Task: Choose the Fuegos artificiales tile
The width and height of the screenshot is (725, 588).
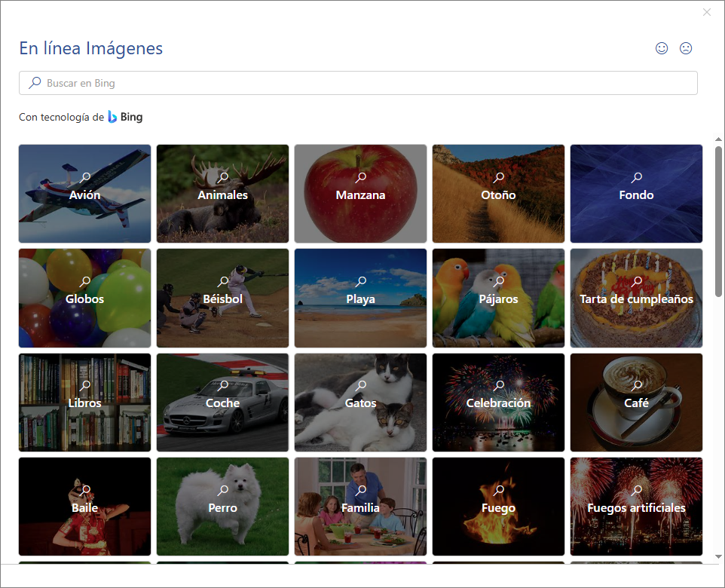Action: pos(636,507)
